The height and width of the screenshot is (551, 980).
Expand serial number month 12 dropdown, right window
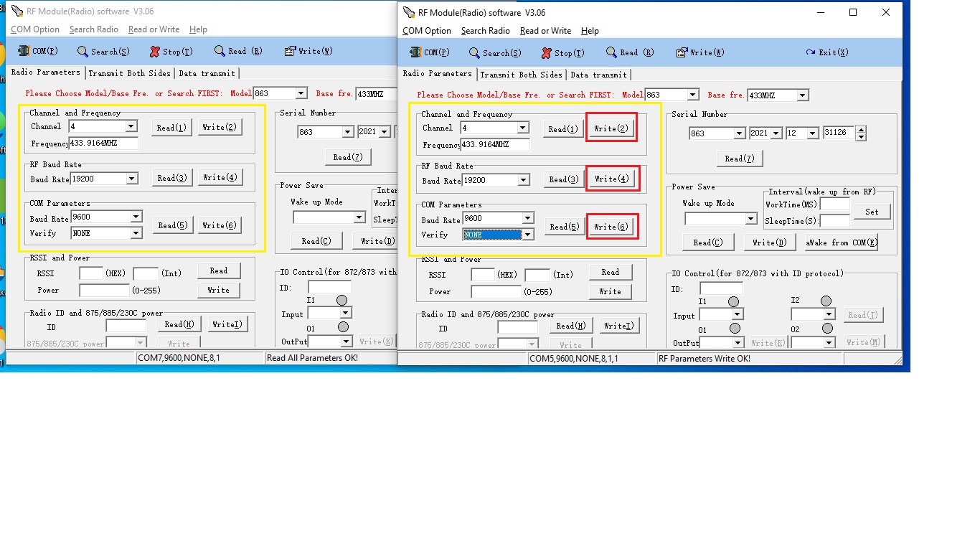click(x=813, y=133)
